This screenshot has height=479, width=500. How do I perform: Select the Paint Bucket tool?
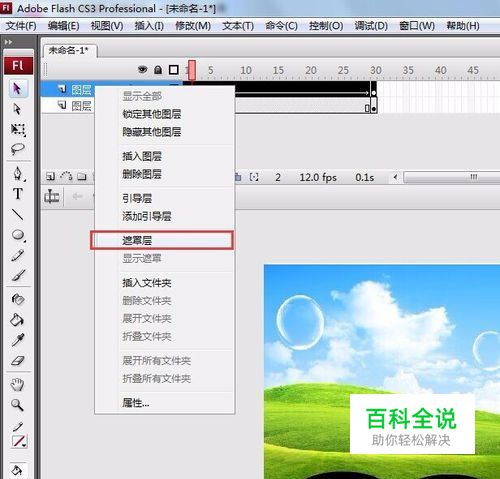click(17, 320)
